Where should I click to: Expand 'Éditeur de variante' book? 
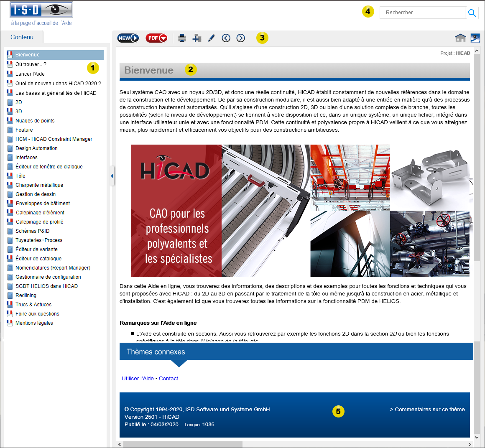pos(36,249)
